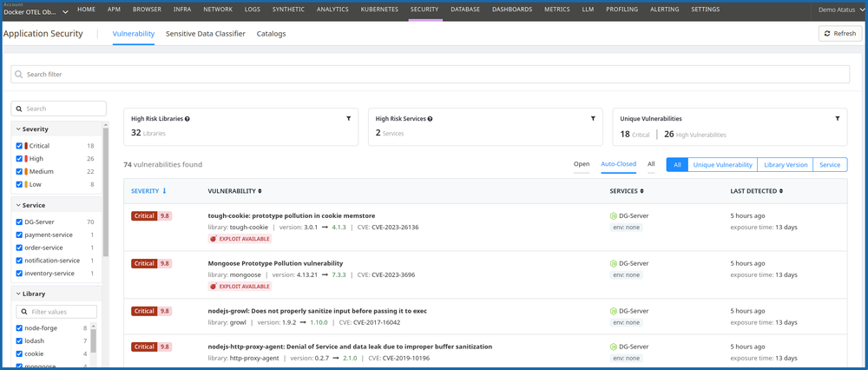Click the red Critical 9.8 badge for mongoose
The image size is (868, 370).
pos(151,263)
